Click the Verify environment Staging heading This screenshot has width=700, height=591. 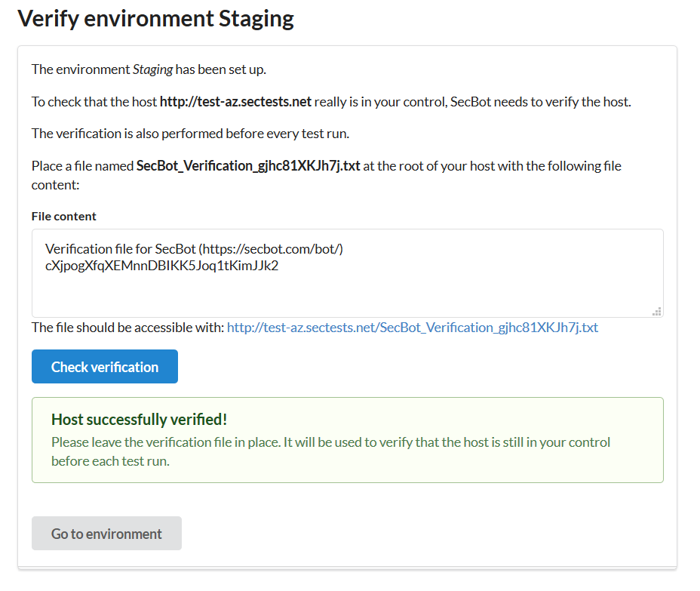coord(155,18)
